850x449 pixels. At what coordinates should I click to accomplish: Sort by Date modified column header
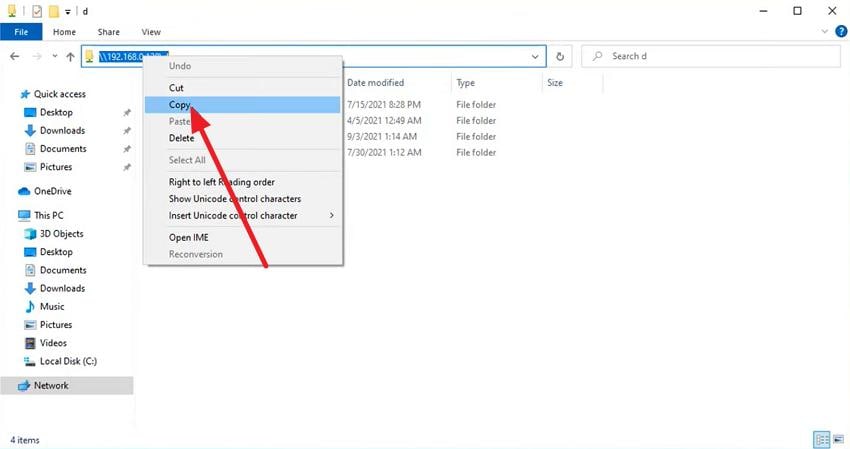click(x=376, y=83)
